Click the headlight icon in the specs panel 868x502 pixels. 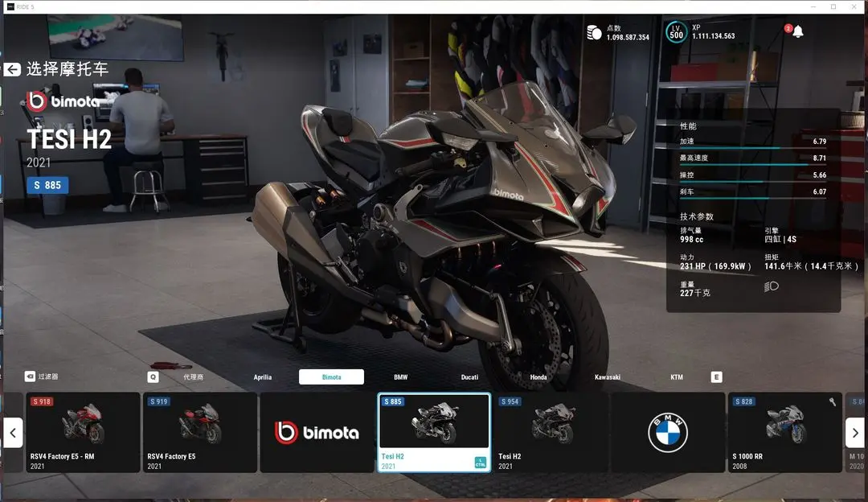pyautogui.click(x=771, y=286)
